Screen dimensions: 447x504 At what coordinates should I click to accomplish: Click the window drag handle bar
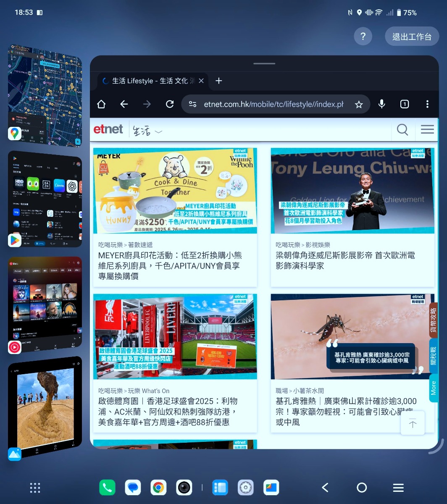(x=264, y=64)
